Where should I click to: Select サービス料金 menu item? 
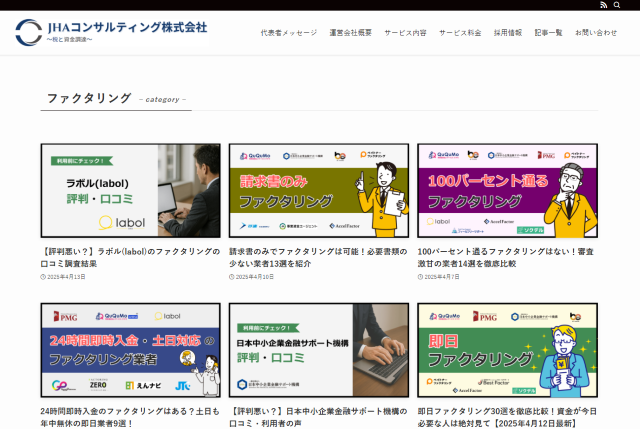pyautogui.click(x=460, y=33)
